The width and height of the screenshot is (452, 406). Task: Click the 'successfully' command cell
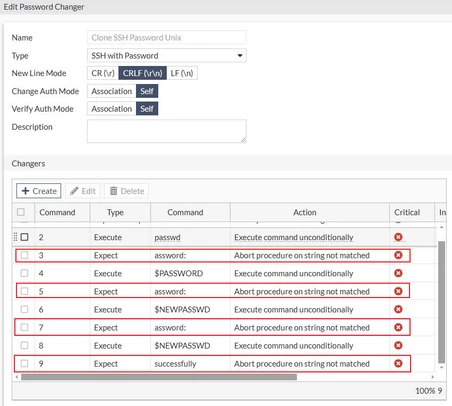point(175,364)
